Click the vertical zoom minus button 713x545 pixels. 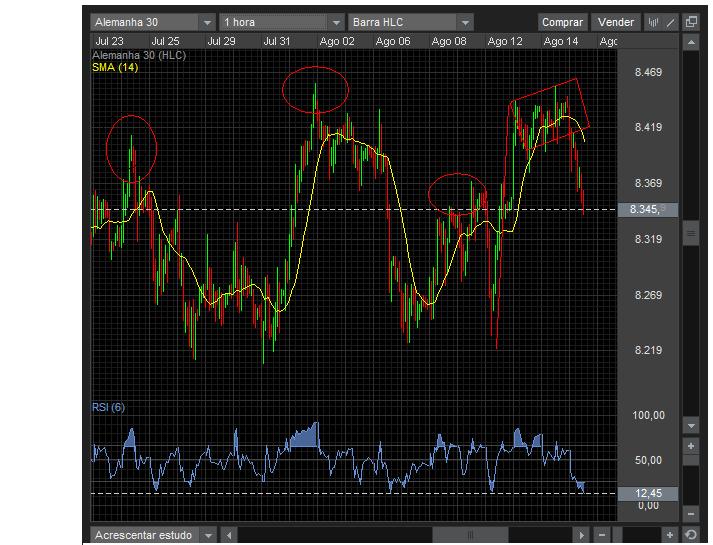(691, 514)
